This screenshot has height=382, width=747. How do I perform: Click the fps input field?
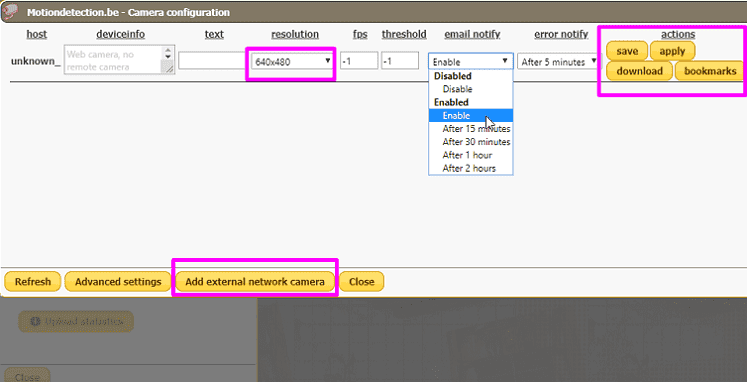point(359,60)
